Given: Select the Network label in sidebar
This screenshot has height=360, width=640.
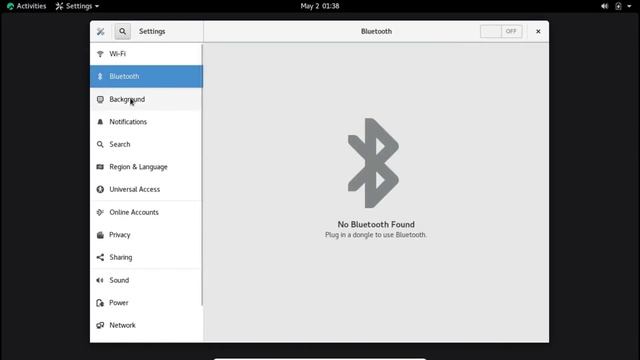Looking at the screenshot, I should 122,325.
